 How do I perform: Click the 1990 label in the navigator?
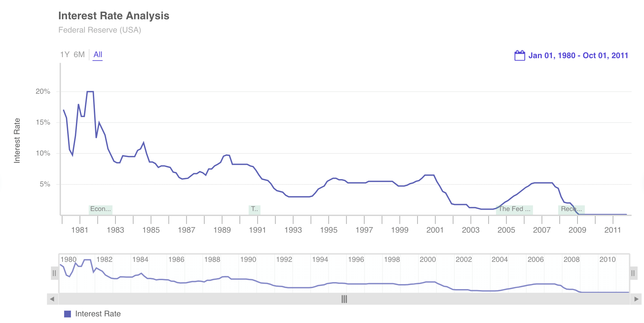click(x=248, y=260)
